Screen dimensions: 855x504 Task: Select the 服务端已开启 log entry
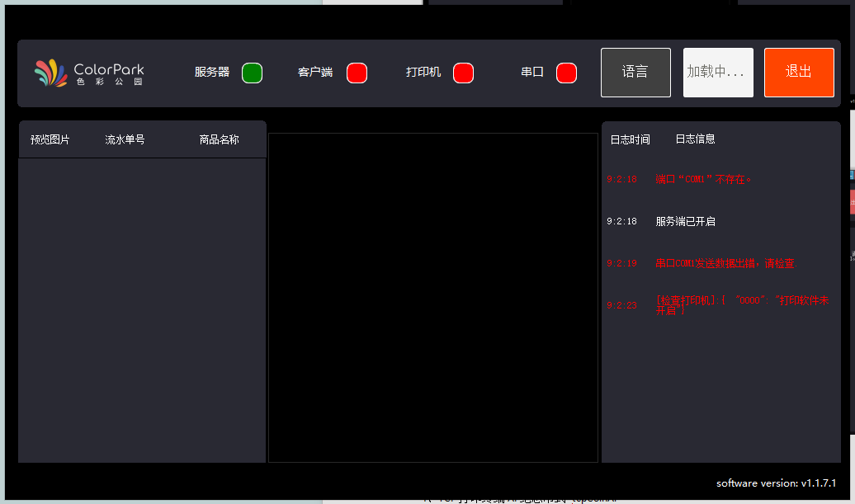click(x=685, y=221)
